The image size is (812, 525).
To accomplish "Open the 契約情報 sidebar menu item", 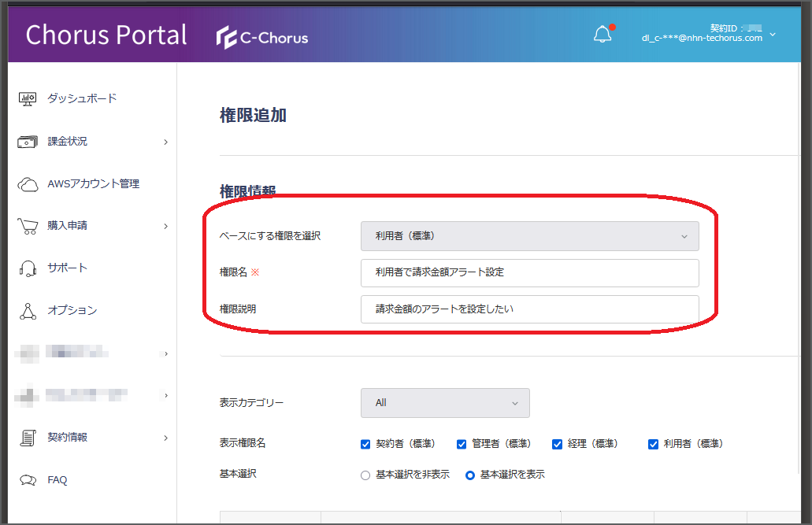I will coord(93,438).
